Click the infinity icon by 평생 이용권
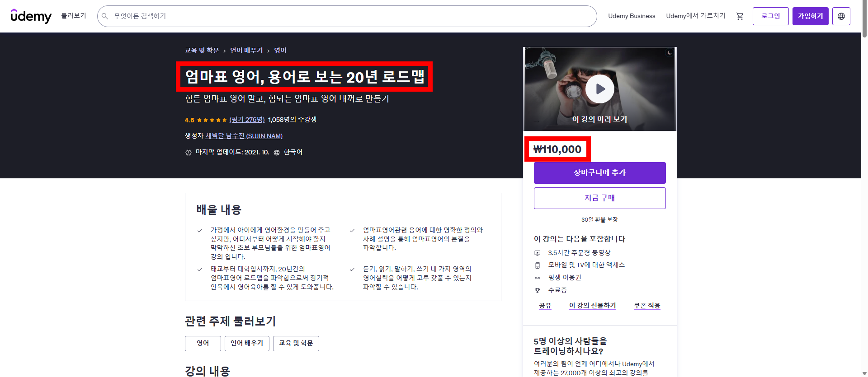Image resolution: width=868 pixels, height=377 pixels. [x=538, y=278]
